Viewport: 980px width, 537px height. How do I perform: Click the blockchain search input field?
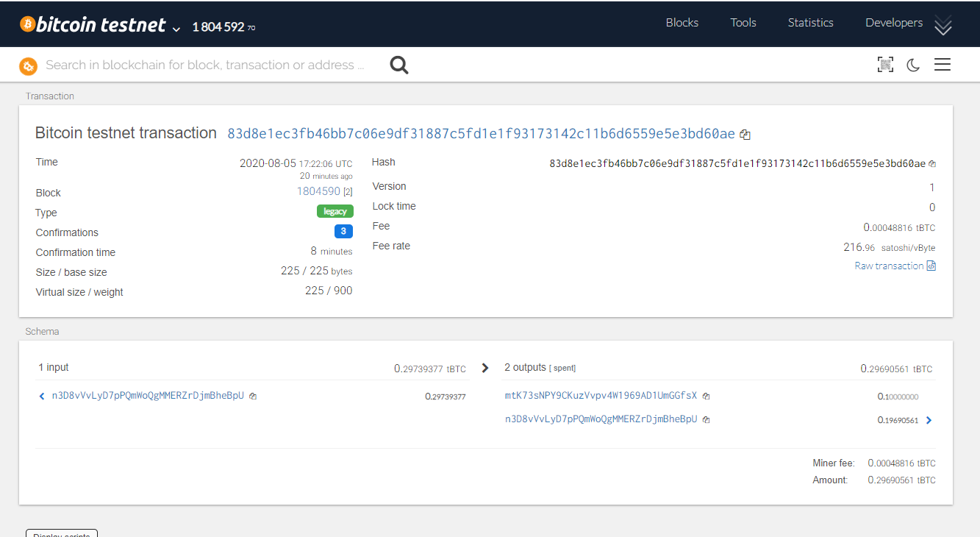click(x=206, y=65)
